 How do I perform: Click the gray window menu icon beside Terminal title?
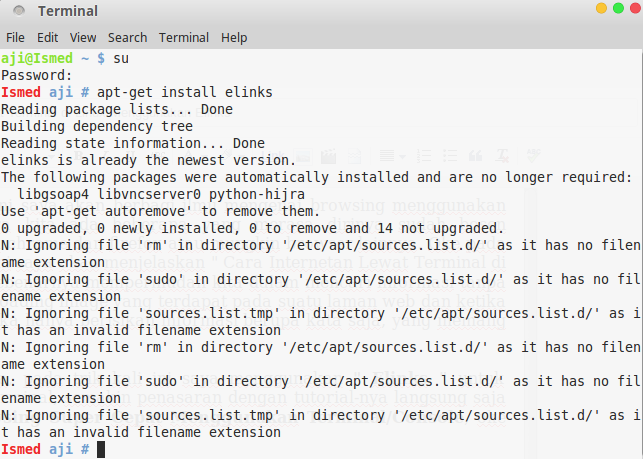[19, 11]
